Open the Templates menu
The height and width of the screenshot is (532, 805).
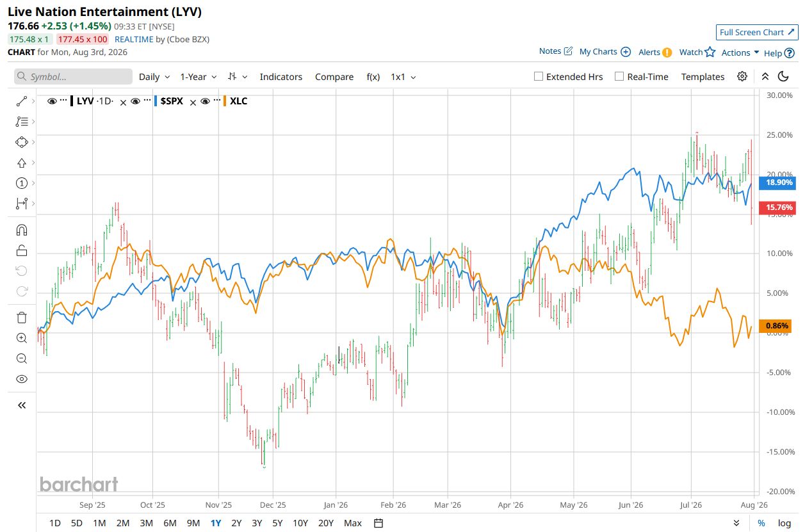click(703, 77)
